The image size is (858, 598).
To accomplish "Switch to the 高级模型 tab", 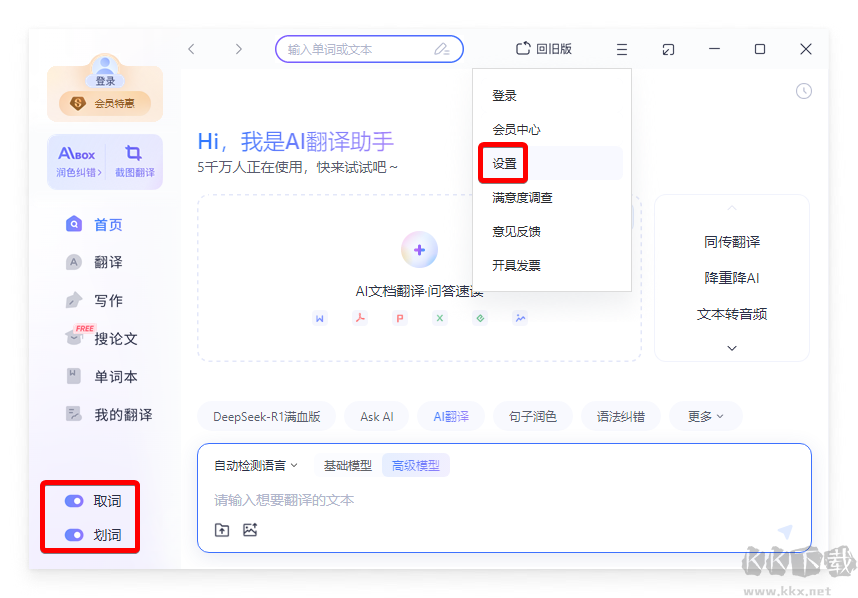I will point(415,464).
